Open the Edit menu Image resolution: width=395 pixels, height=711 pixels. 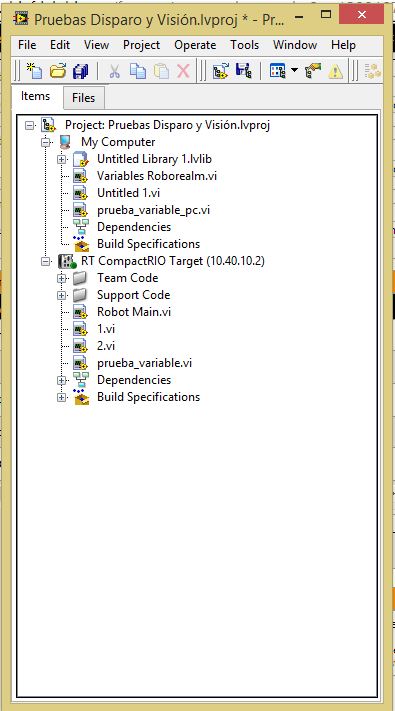pyautogui.click(x=60, y=45)
